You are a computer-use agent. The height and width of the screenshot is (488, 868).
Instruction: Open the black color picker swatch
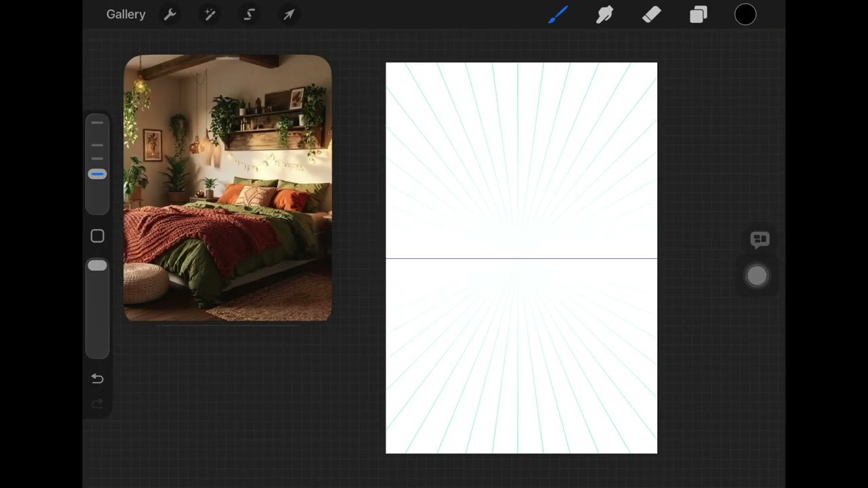point(745,14)
